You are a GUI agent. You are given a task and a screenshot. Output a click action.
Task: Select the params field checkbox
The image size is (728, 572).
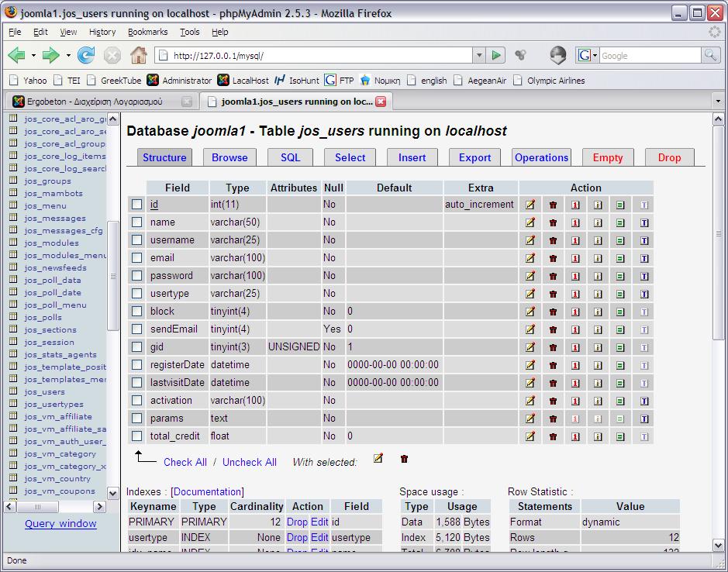click(x=136, y=418)
